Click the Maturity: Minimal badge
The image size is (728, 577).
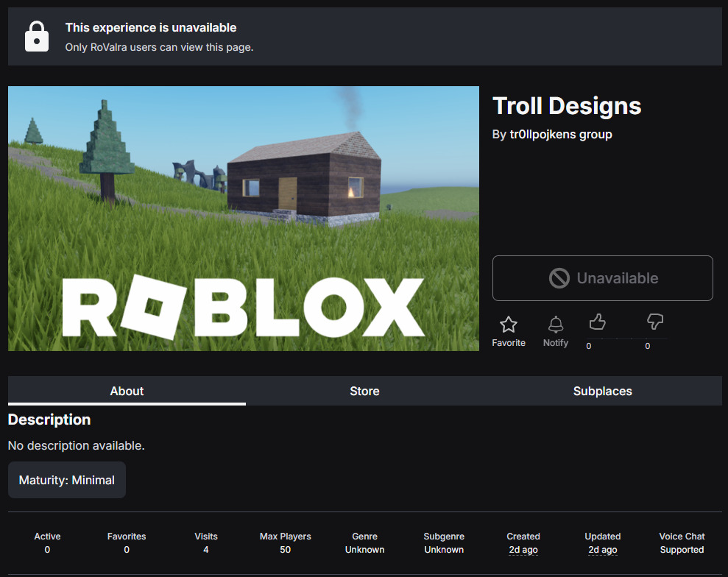point(67,480)
